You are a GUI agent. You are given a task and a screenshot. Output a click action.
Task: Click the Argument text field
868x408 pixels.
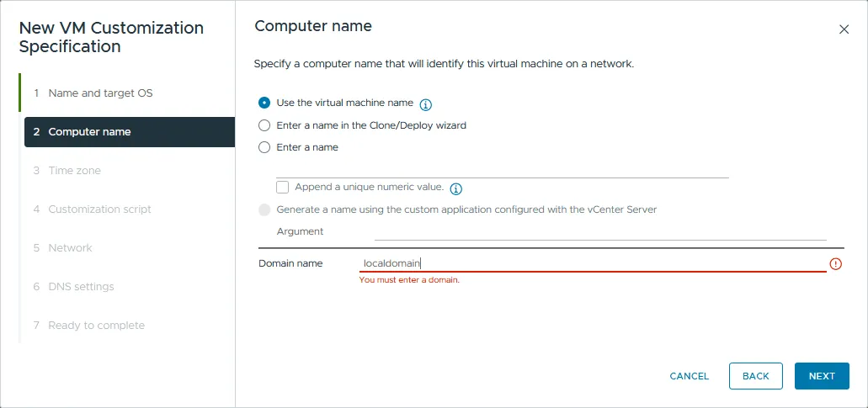[600, 232]
